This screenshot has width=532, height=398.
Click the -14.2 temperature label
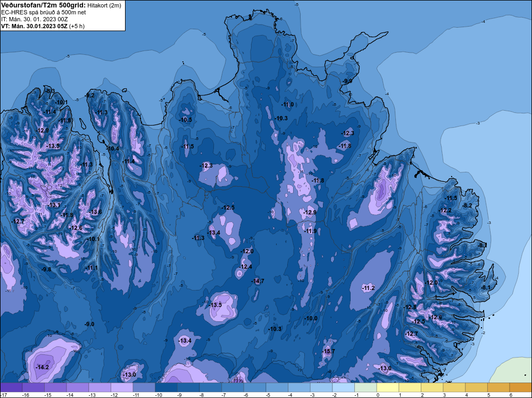(43, 367)
